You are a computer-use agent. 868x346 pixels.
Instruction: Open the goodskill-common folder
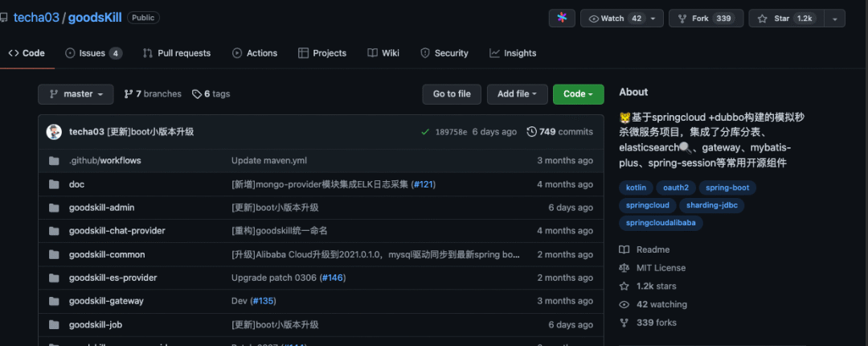(108, 254)
